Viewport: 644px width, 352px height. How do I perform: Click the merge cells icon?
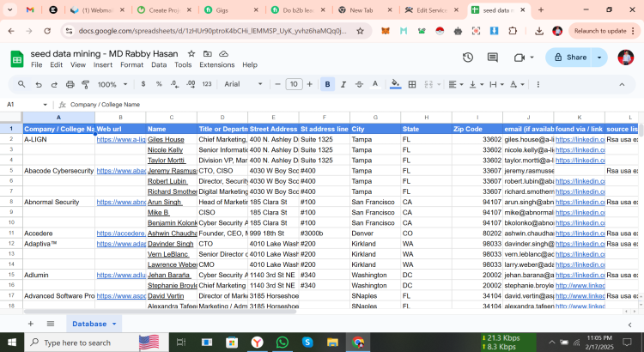coord(428,84)
